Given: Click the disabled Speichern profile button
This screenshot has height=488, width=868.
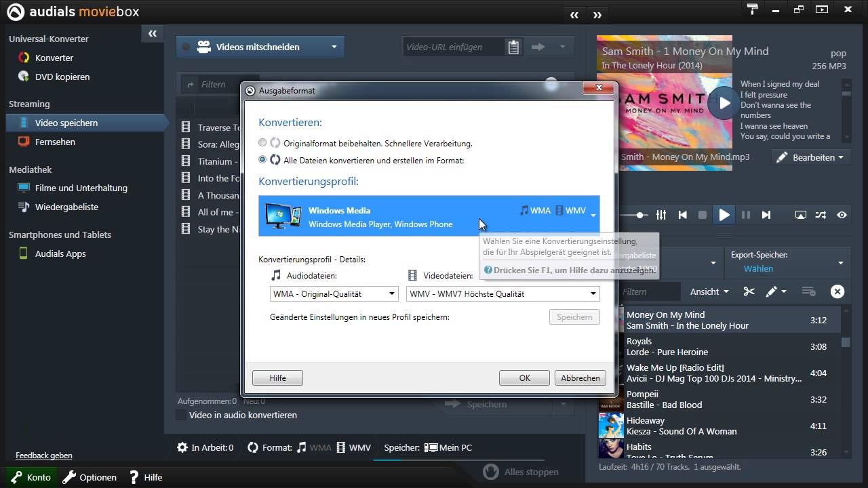Looking at the screenshot, I should (574, 317).
